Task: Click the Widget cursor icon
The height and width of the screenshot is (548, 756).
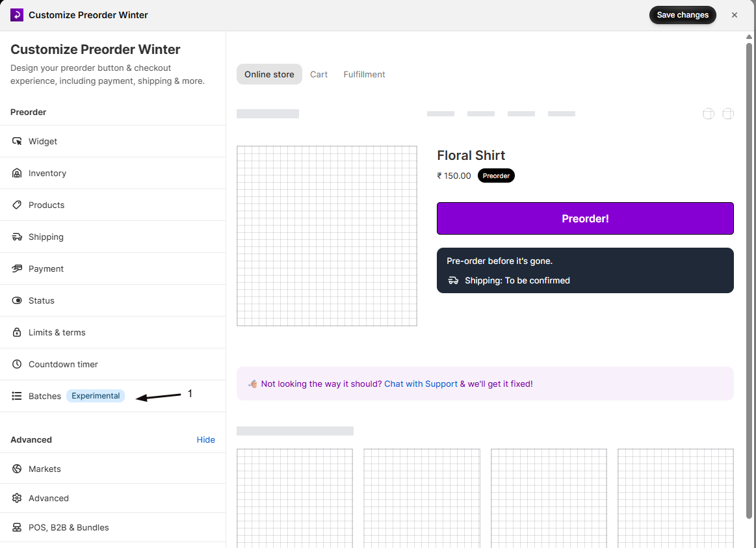Action: coord(17,141)
